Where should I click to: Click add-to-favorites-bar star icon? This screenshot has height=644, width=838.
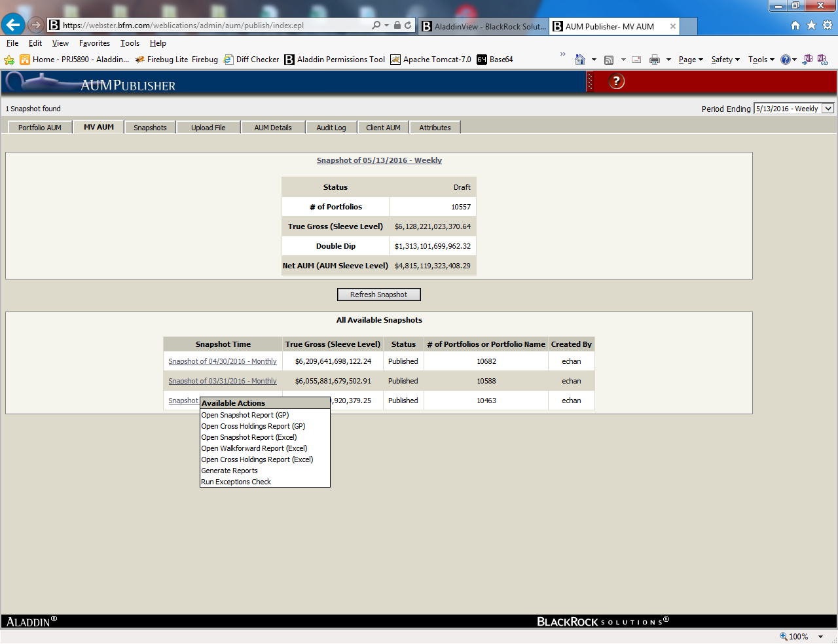(x=9, y=60)
